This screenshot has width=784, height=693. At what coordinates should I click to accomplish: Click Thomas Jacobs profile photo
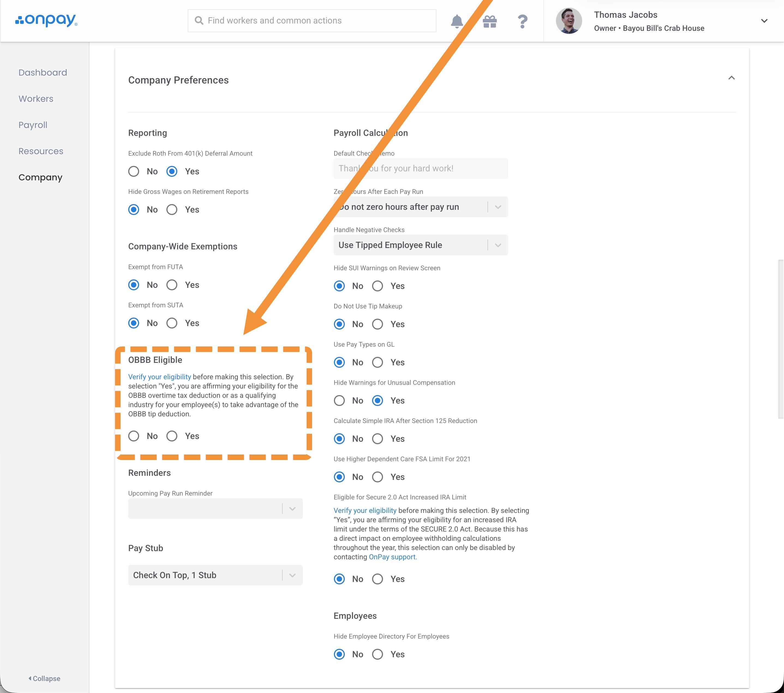click(x=568, y=21)
